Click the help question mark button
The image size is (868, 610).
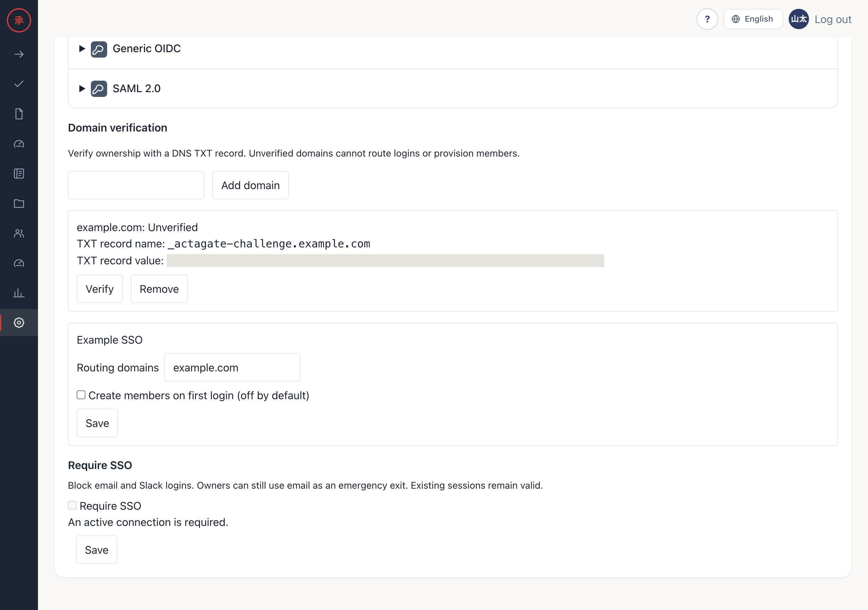[707, 19]
